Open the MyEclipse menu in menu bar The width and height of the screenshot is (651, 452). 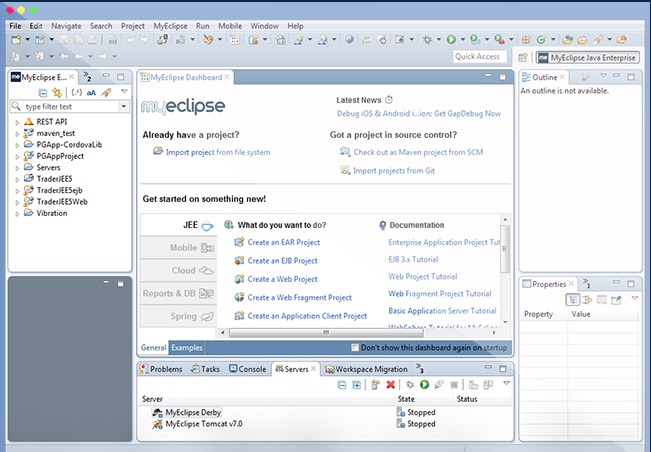point(169,24)
